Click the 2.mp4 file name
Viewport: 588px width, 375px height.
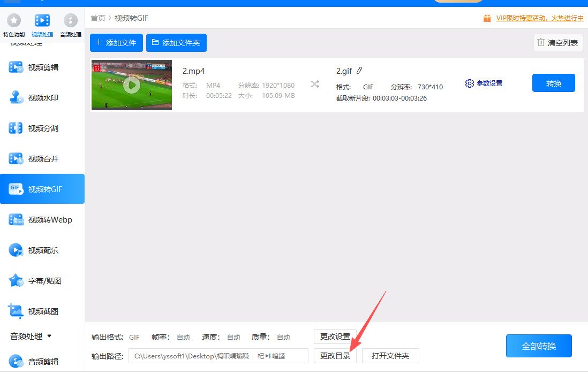coord(193,71)
